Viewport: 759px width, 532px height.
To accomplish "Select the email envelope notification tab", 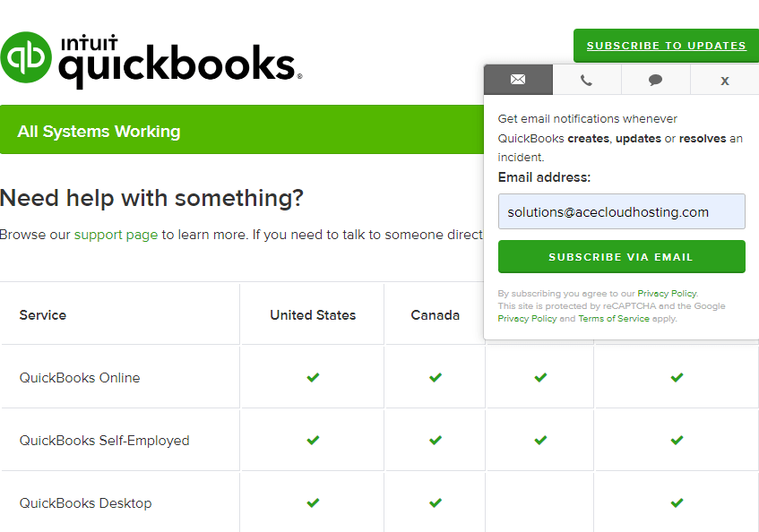I will coord(518,80).
